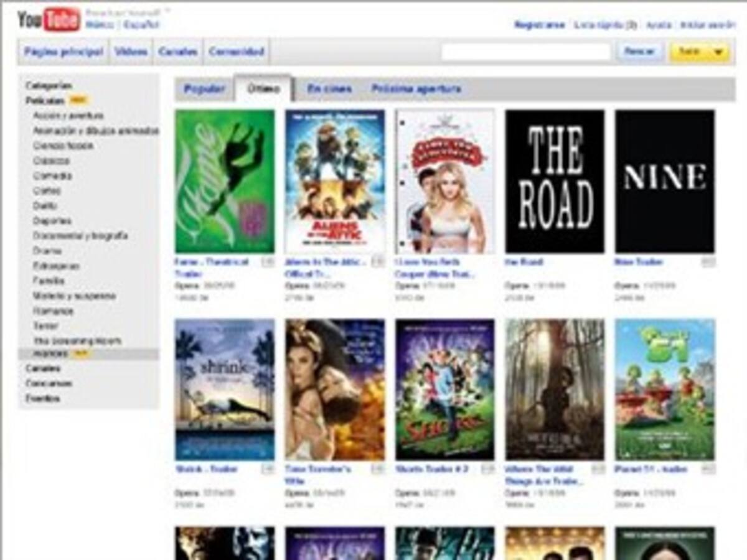
Task: Open the Aliens in the Attic poster
Action: pos(335,181)
